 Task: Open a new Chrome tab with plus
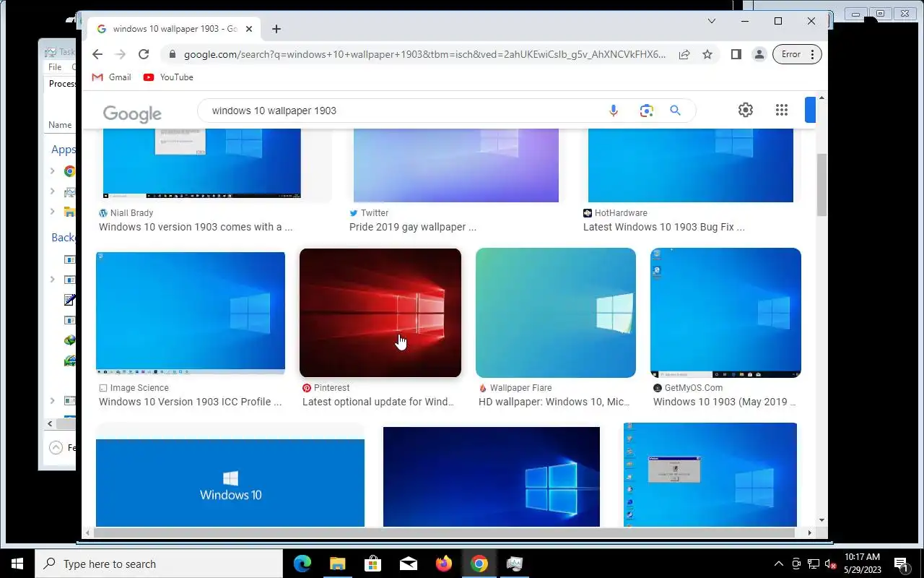tap(276, 29)
